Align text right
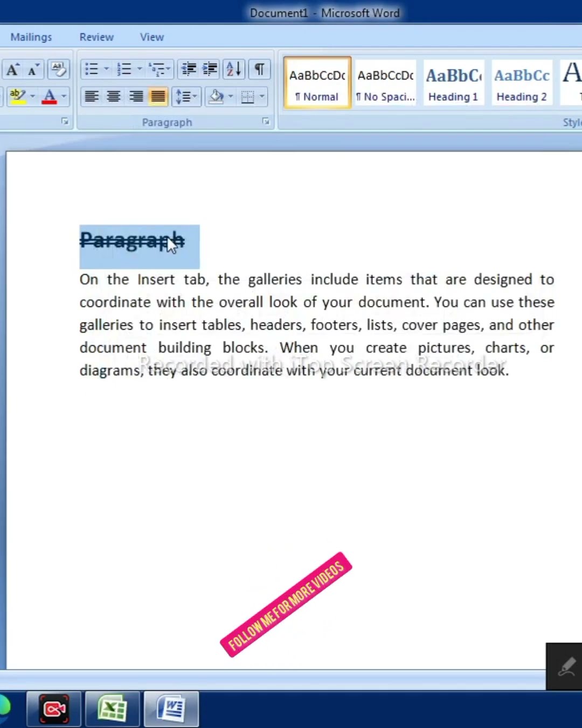The height and width of the screenshot is (728, 582). (x=136, y=96)
